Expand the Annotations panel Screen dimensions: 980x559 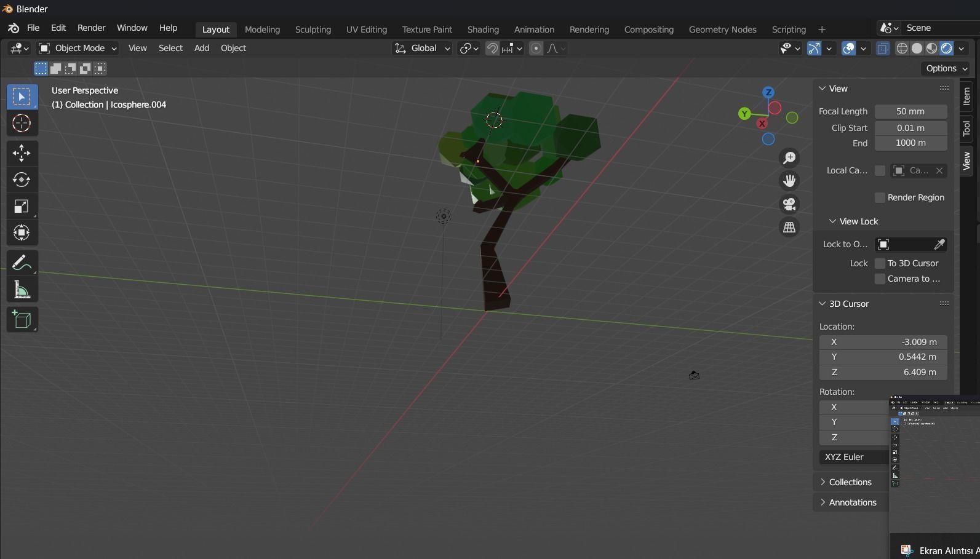click(852, 502)
